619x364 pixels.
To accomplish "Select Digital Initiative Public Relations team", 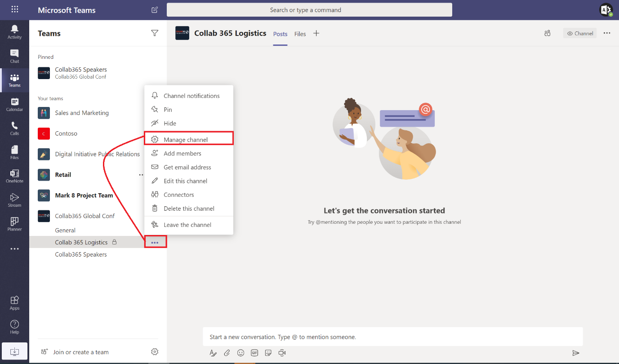I will [x=90, y=154].
